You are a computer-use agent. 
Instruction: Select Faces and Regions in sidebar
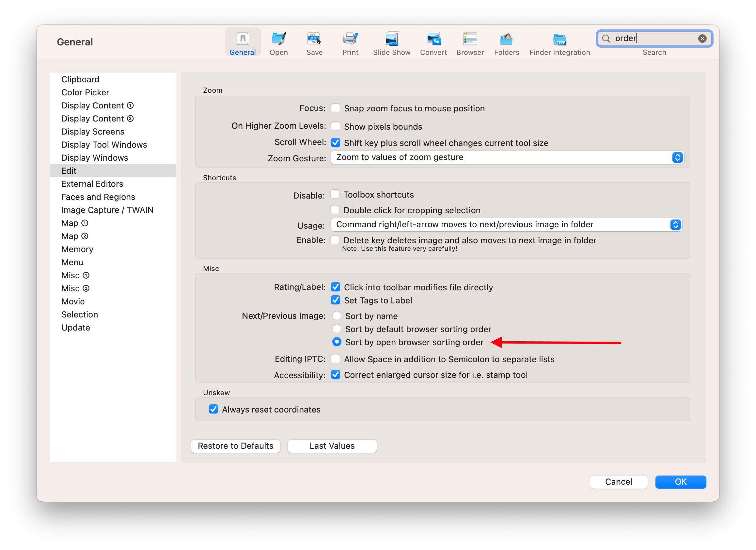113,197
